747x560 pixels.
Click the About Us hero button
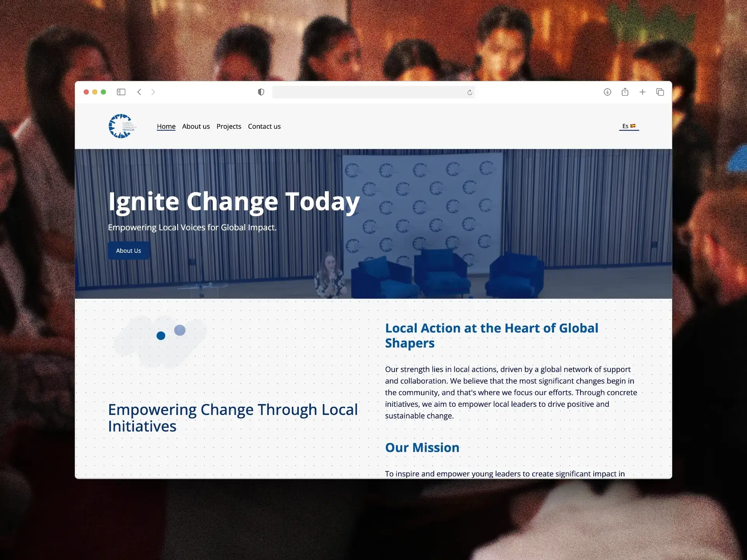(x=128, y=250)
